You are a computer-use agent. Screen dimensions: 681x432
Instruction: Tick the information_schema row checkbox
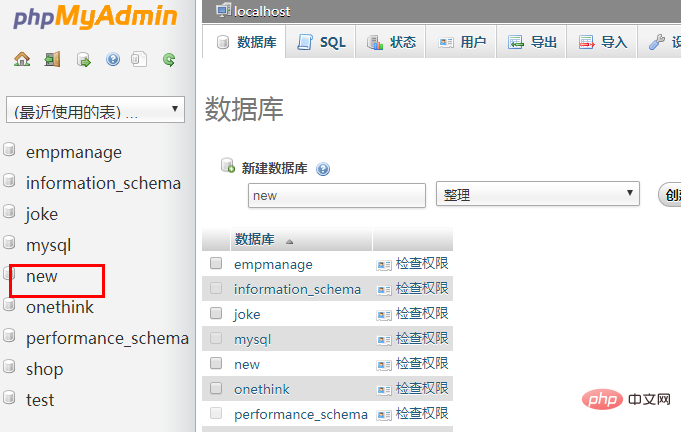point(216,288)
